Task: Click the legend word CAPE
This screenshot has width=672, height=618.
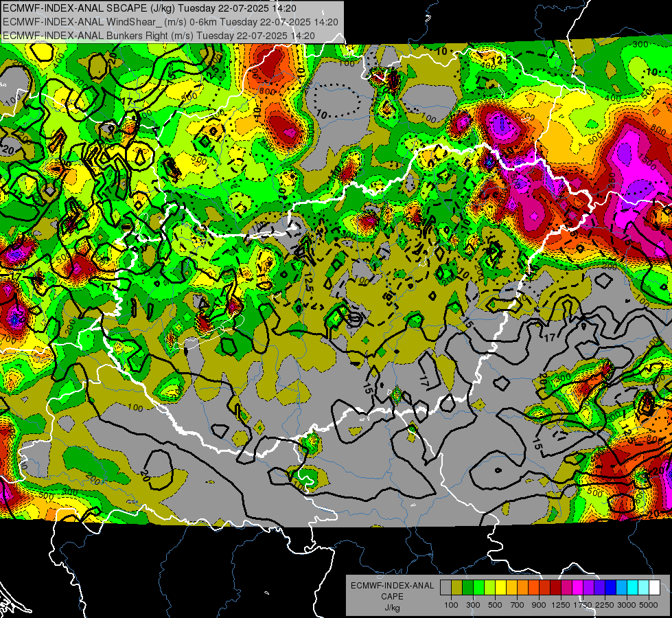Action: [392, 597]
